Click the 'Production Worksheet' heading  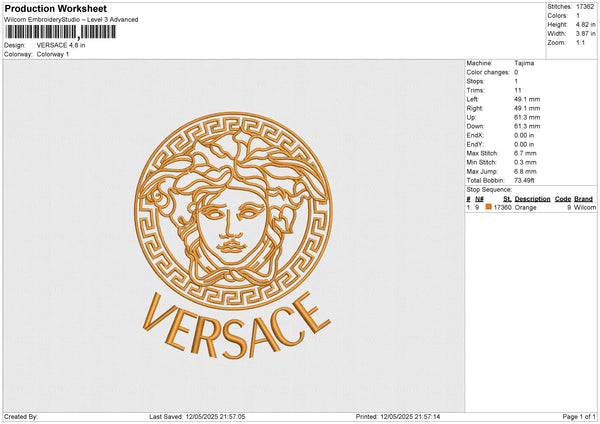[55, 8]
